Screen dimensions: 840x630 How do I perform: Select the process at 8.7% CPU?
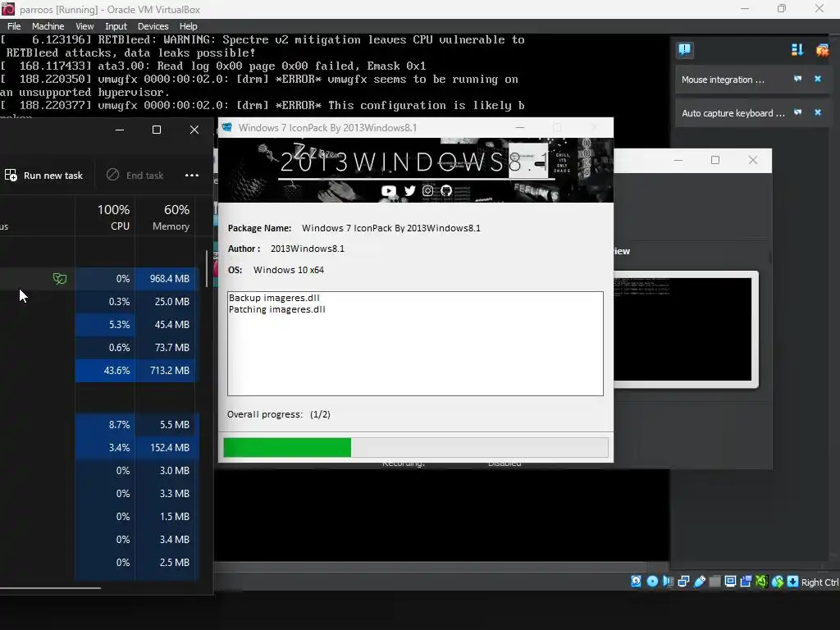pos(99,425)
